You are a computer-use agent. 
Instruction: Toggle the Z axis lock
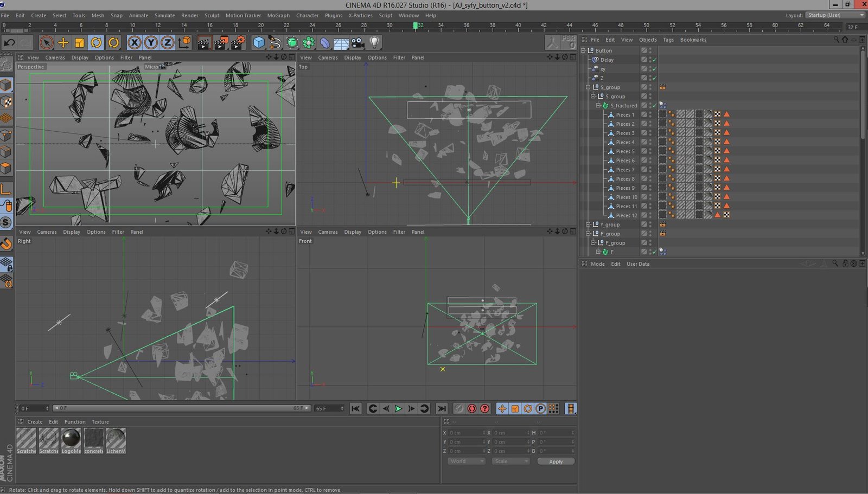(168, 42)
